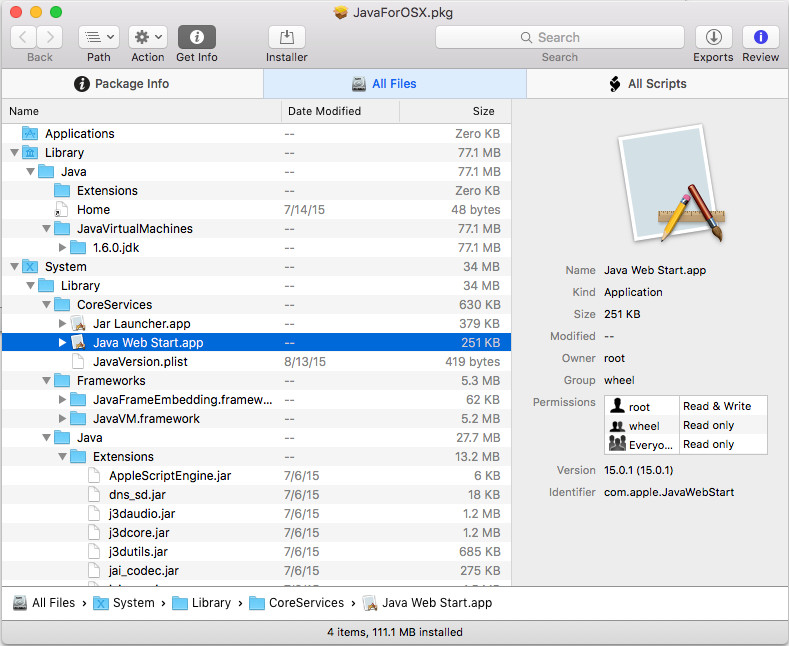Click the Installer toolbar icon

point(287,37)
